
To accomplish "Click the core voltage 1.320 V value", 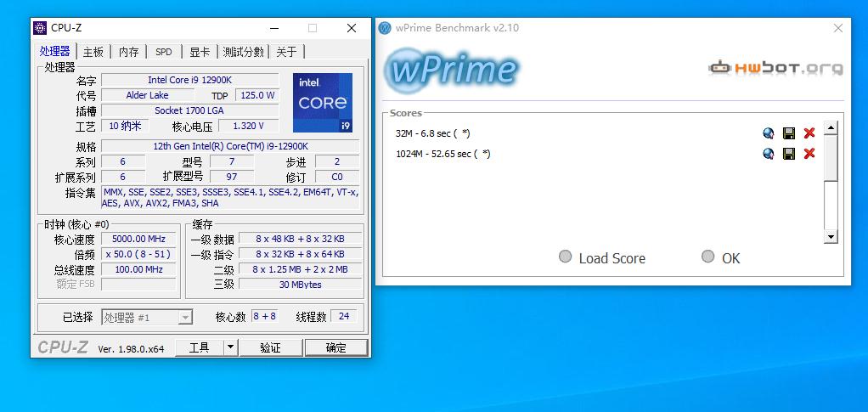I will [x=249, y=126].
